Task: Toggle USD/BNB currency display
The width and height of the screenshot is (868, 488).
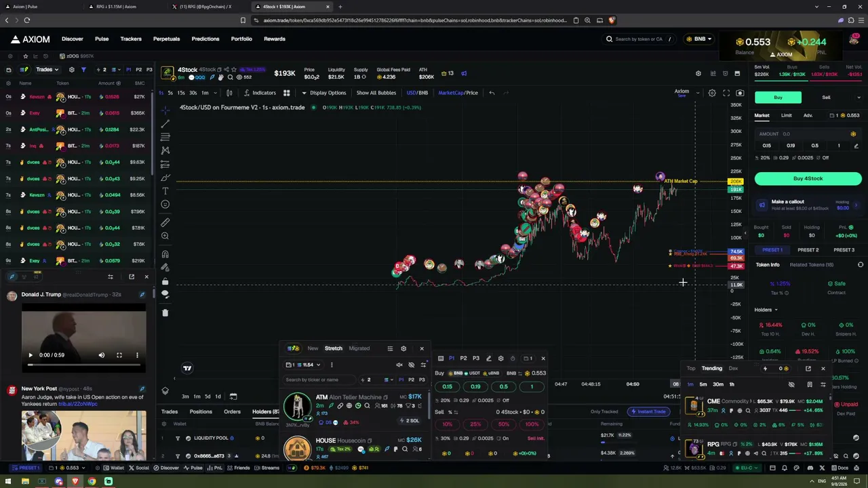Action: (x=417, y=93)
